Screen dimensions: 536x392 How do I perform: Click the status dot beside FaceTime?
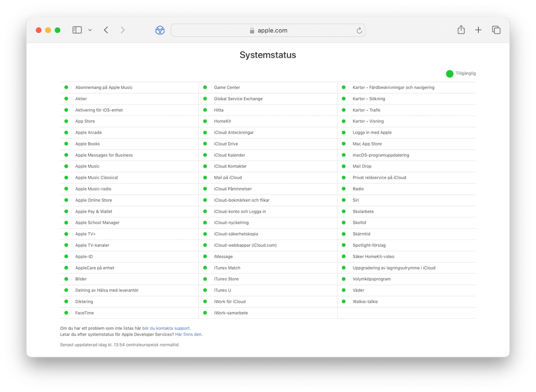[66, 313]
